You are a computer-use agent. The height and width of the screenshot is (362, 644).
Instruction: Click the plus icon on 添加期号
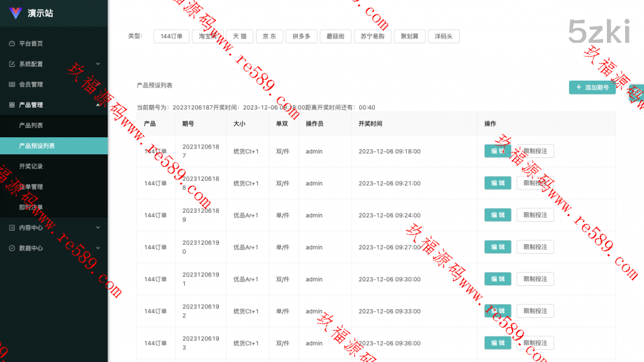tap(579, 88)
